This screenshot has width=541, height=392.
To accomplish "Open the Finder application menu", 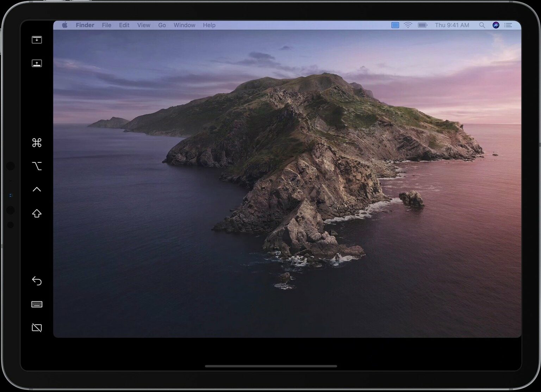I will [x=85, y=25].
